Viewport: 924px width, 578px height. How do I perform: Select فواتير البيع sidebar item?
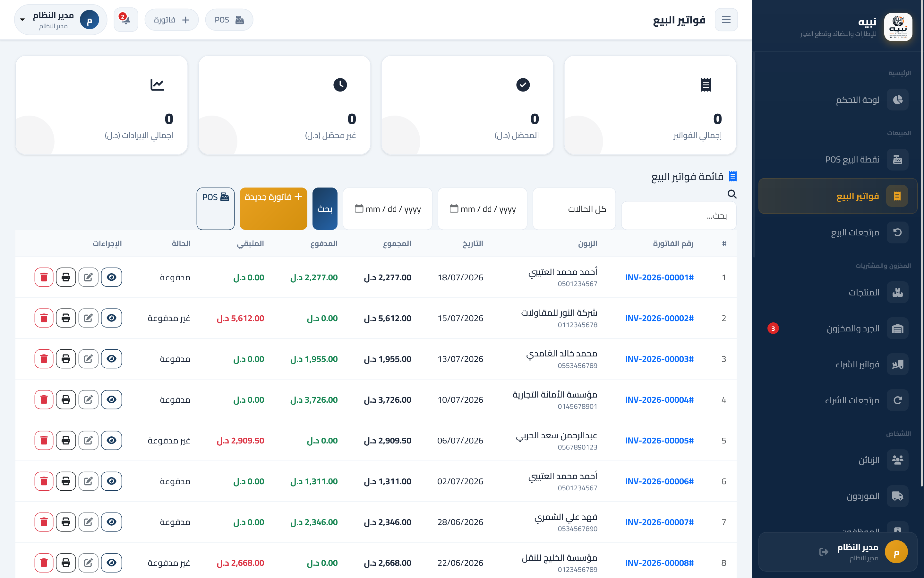(x=838, y=196)
